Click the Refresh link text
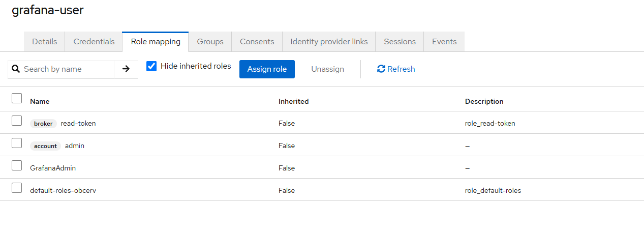This screenshot has height=230, width=644. point(401,69)
